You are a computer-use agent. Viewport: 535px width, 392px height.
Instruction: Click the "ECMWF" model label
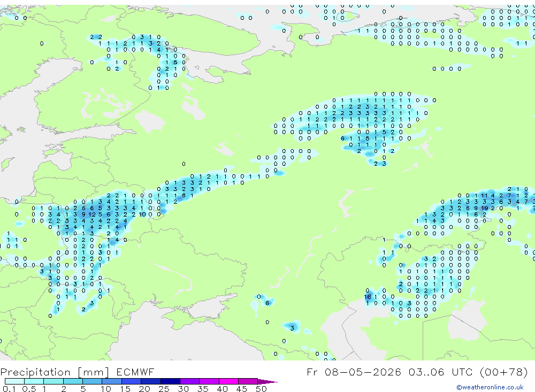click(135, 372)
